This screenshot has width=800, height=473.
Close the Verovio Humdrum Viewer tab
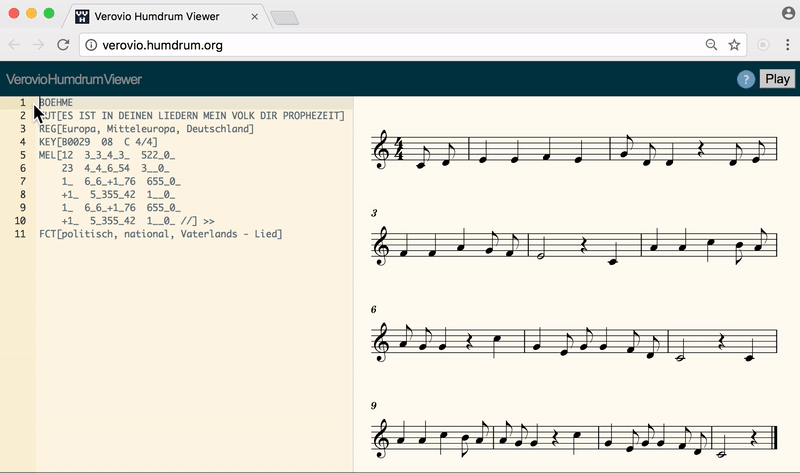254,17
